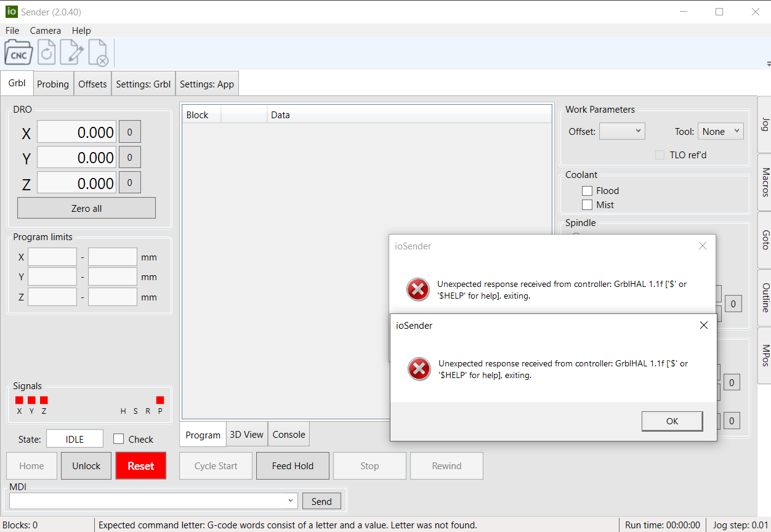Click the close file toolbar icon

click(x=99, y=52)
